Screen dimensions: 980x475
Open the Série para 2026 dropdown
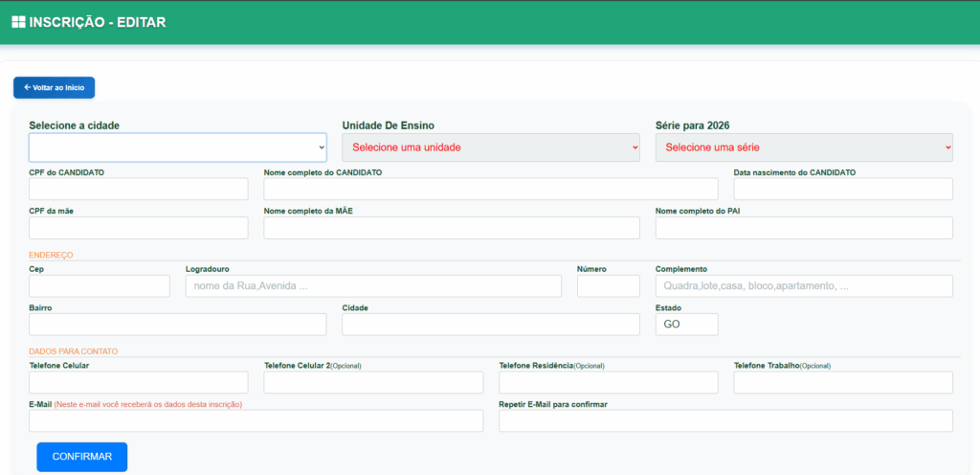[x=804, y=147]
